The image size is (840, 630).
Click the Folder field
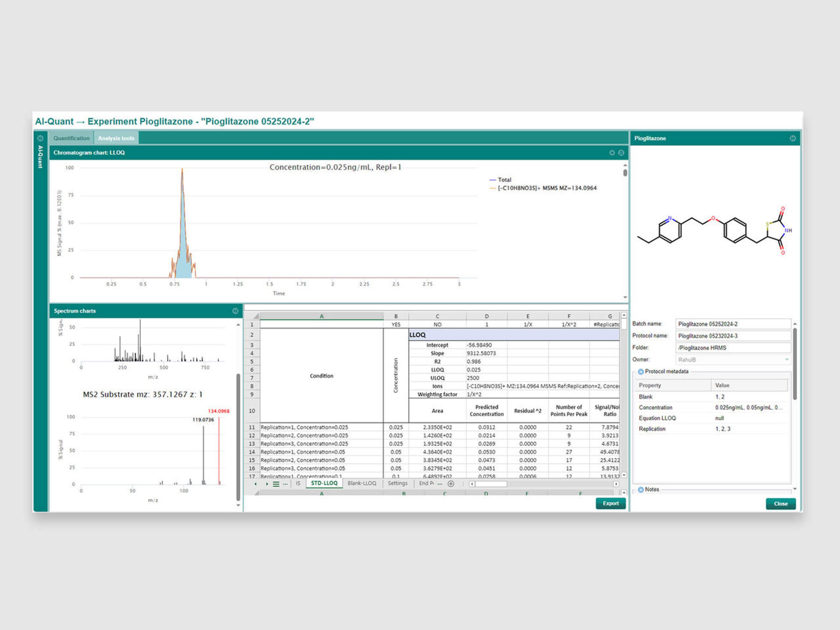[x=733, y=348]
